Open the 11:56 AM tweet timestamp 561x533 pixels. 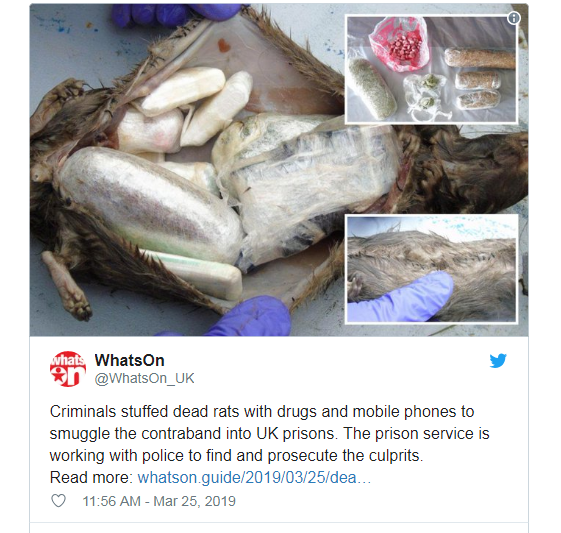click(159, 501)
